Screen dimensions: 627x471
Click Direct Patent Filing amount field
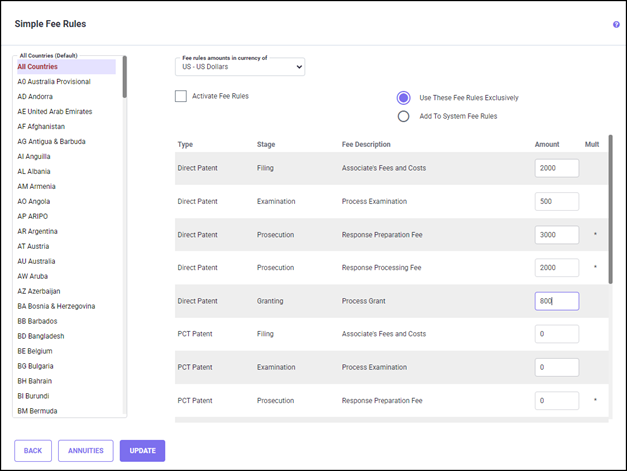(x=556, y=168)
